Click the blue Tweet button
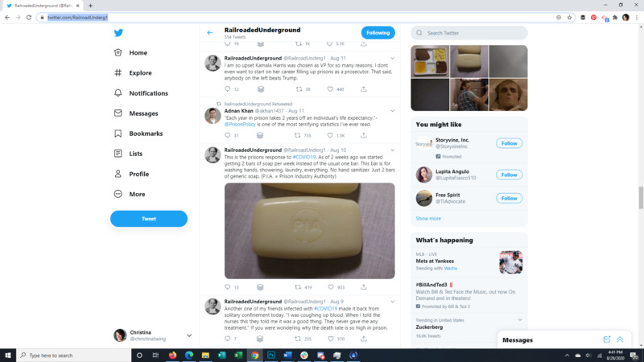Viewport: 644px width, 362px height. (149, 219)
